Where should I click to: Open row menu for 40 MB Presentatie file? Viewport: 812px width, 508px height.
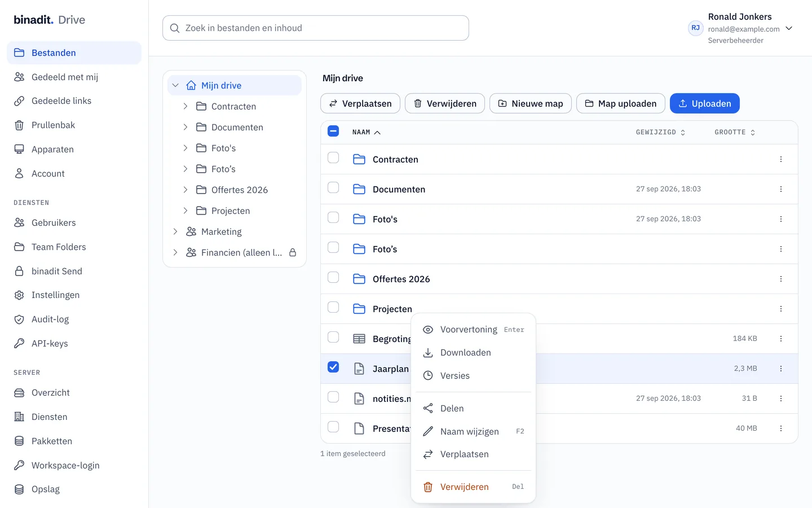click(781, 428)
